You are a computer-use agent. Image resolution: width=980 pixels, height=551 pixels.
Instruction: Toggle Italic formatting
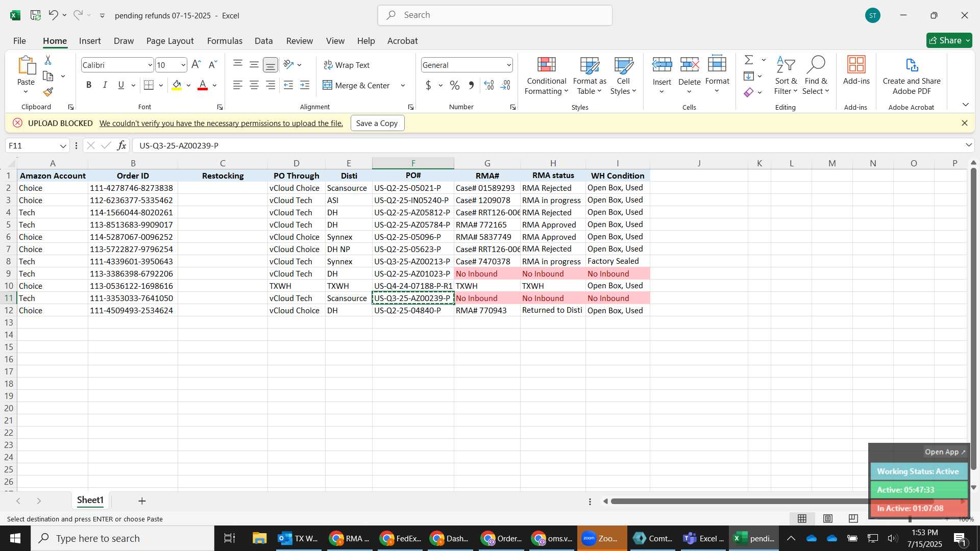click(105, 85)
